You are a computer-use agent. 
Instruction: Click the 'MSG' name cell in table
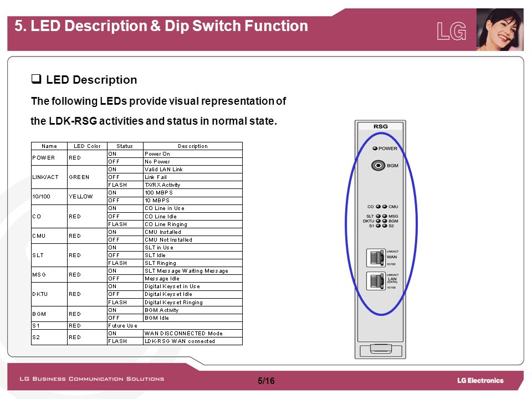click(x=49, y=274)
